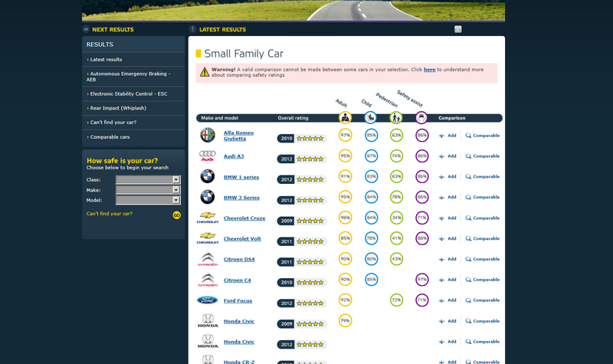This screenshot has width=613, height=364.
Task: Click the Child occupant rating icon
Action: (x=371, y=117)
